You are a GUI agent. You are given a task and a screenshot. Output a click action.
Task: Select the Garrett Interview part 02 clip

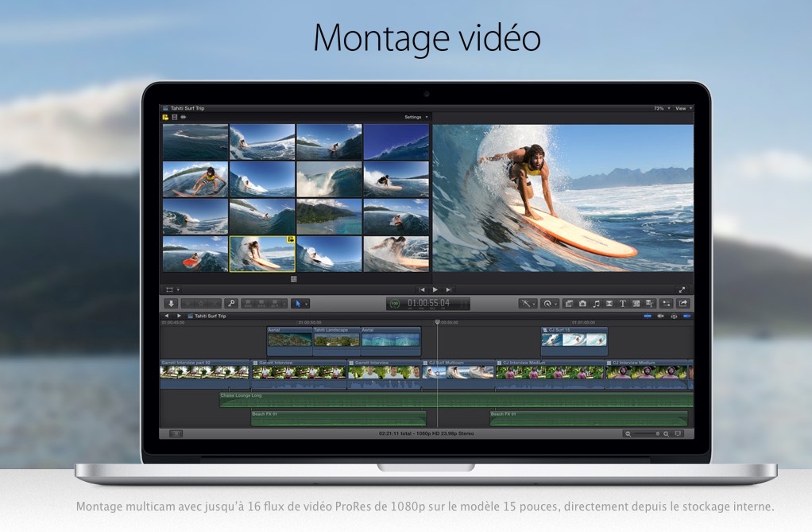(x=204, y=374)
